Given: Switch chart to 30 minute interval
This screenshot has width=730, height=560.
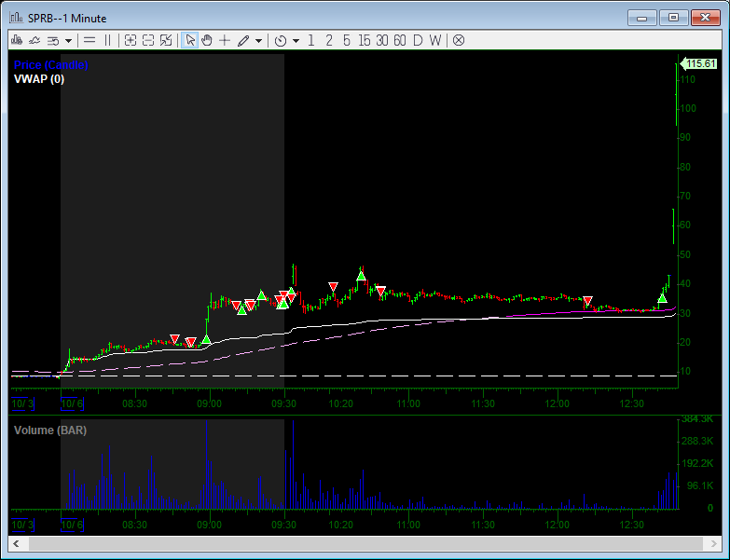Looking at the screenshot, I should tap(381, 40).
